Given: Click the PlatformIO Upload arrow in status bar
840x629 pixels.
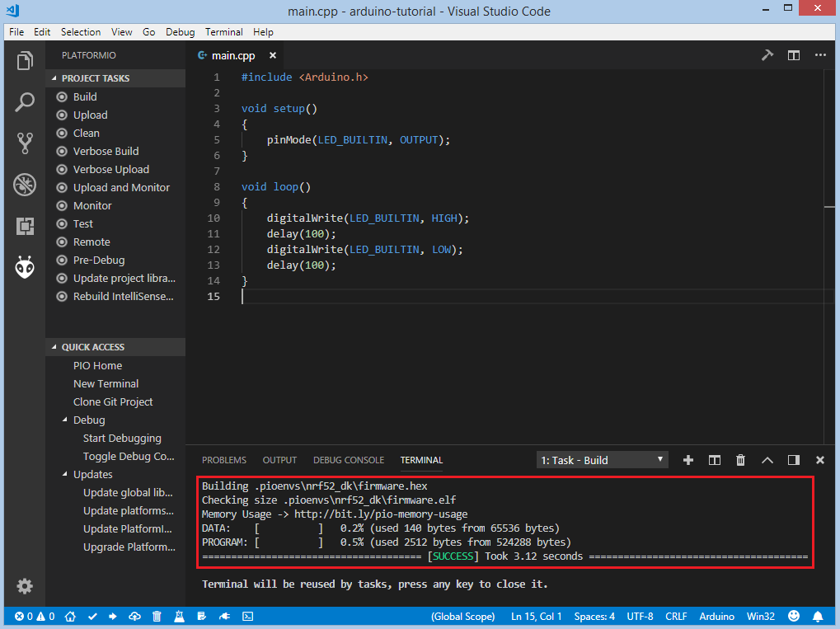Looking at the screenshot, I should click(112, 617).
